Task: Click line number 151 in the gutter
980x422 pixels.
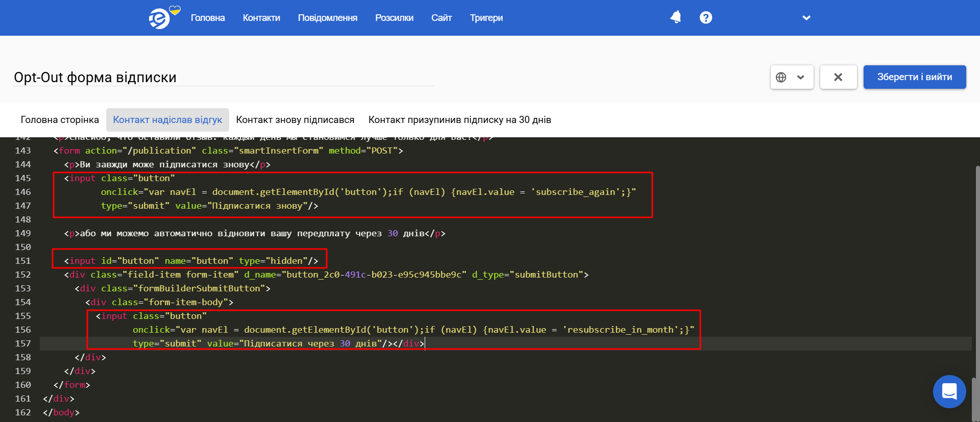Action: (x=23, y=261)
